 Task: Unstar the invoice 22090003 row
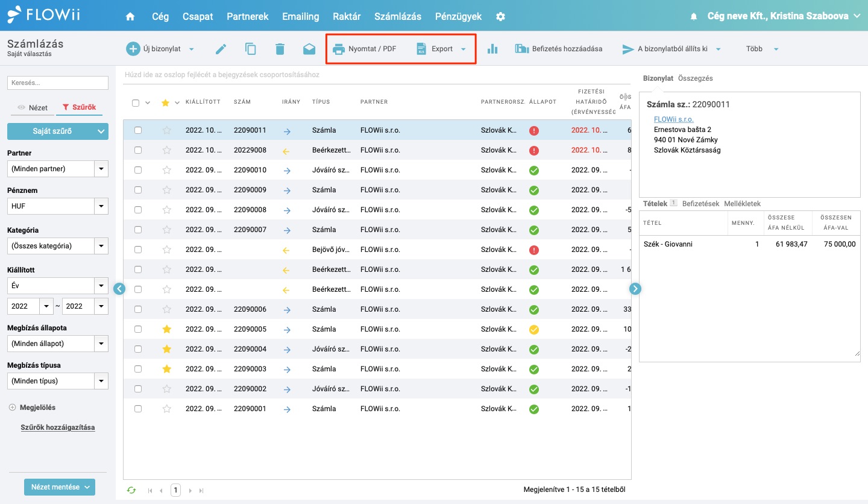(x=167, y=369)
